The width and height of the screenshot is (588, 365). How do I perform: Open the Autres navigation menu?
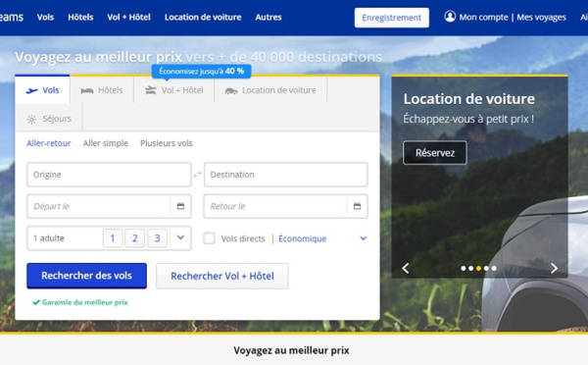(x=269, y=18)
